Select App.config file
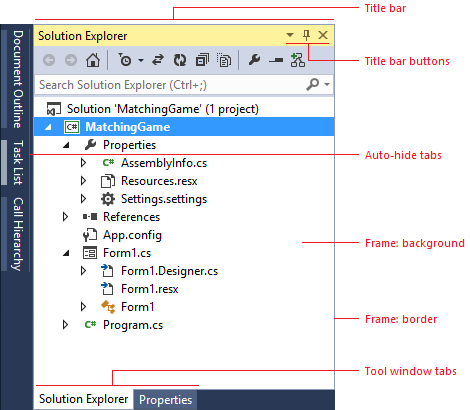Viewport: 470px width, 410px height. [x=132, y=235]
